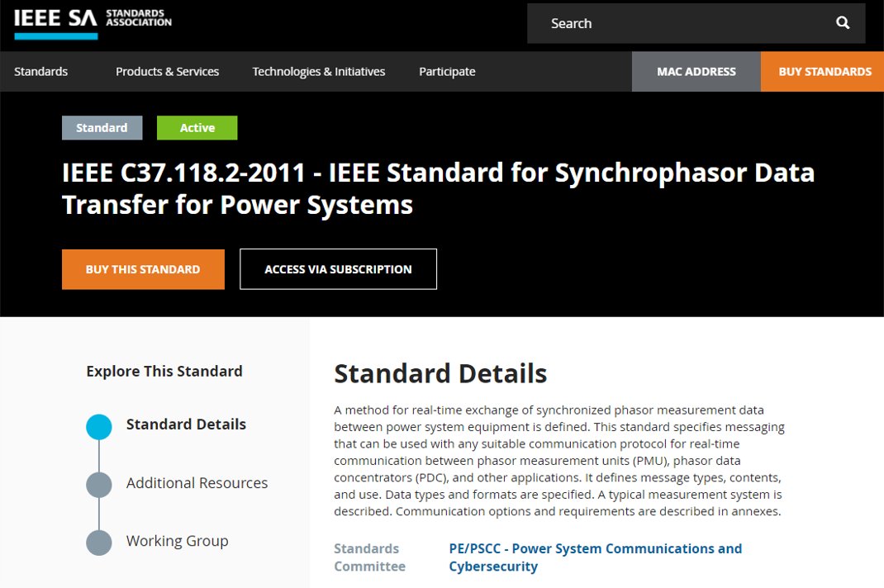
Task: Open the Technologies & Initiatives menu
Action: click(319, 72)
